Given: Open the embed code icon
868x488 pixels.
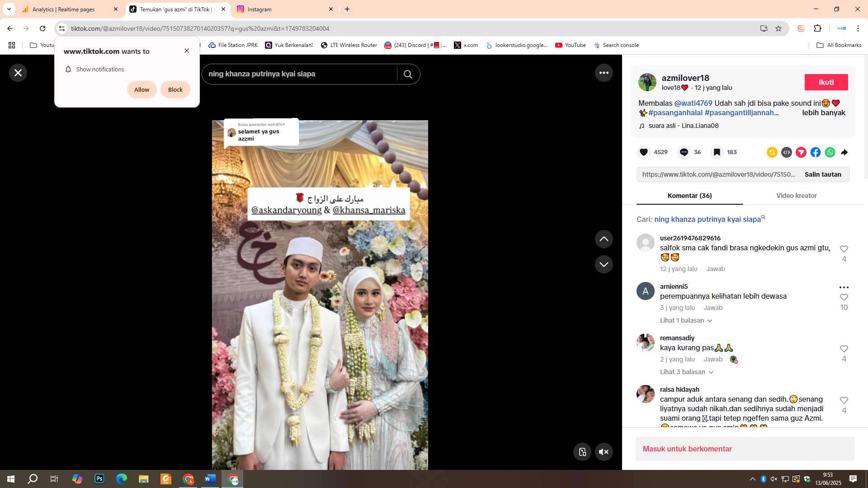Looking at the screenshot, I should tap(787, 152).
